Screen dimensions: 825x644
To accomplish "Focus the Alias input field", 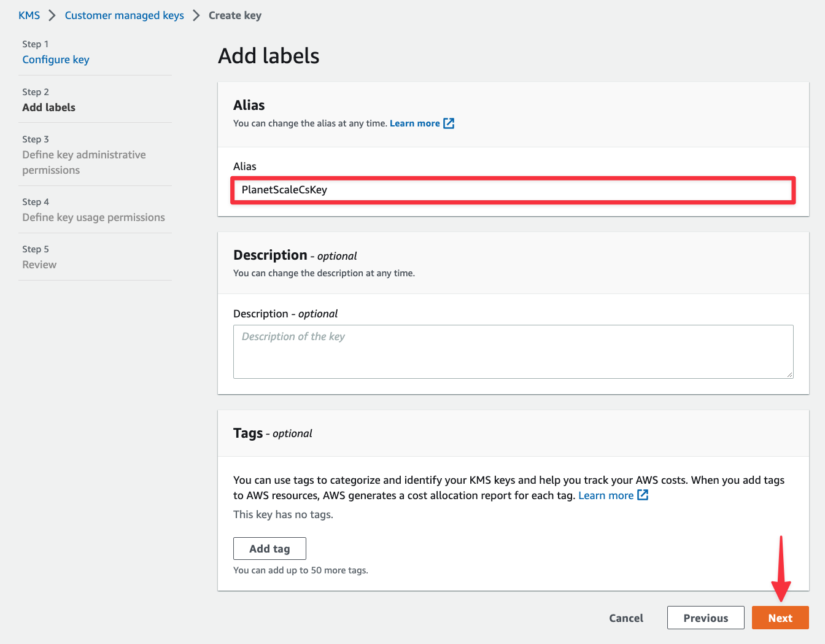I will coord(513,190).
